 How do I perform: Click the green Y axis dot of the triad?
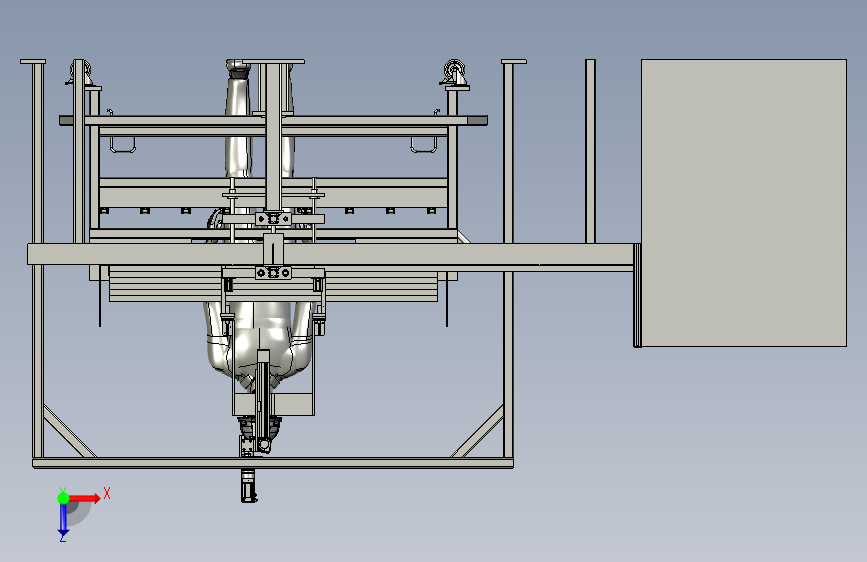coord(64,498)
